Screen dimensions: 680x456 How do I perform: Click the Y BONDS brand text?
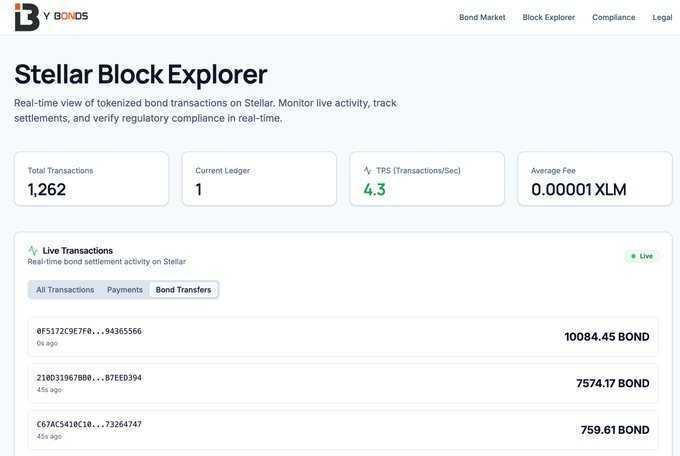pyautogui.click(x=66, y=16)
